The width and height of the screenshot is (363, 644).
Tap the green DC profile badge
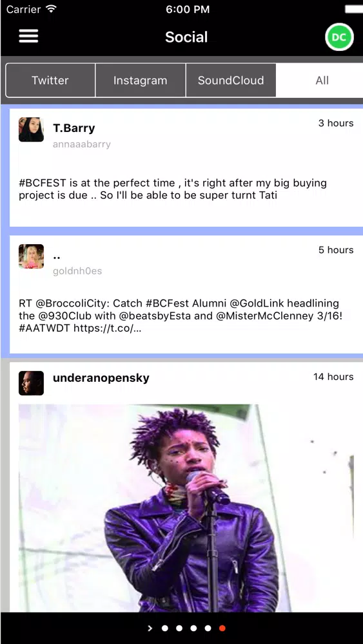tap(339, 37)
